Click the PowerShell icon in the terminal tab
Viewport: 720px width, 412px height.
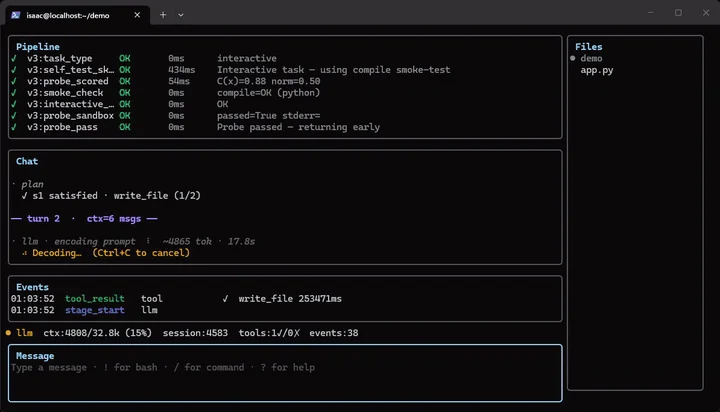tap(16, 15)
